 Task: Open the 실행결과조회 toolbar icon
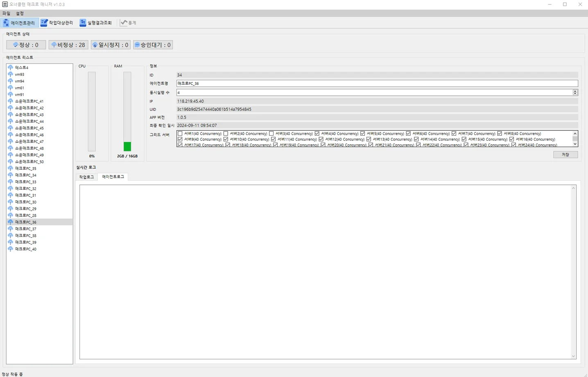(x=83, y=23)
